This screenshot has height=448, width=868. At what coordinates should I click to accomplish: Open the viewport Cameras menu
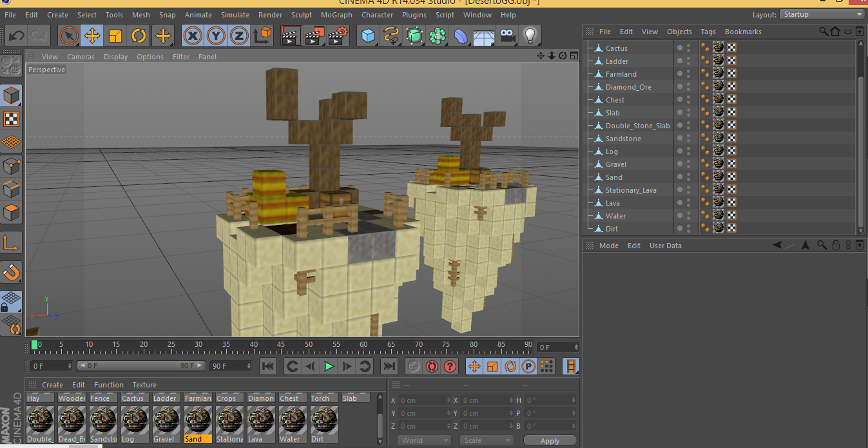81,57
